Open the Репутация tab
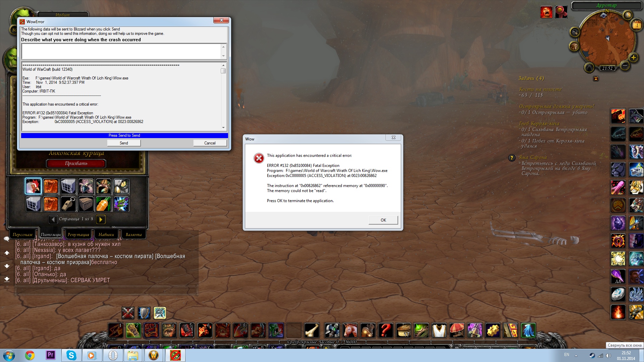The image size is (644, 362). [x=78, y=234]
